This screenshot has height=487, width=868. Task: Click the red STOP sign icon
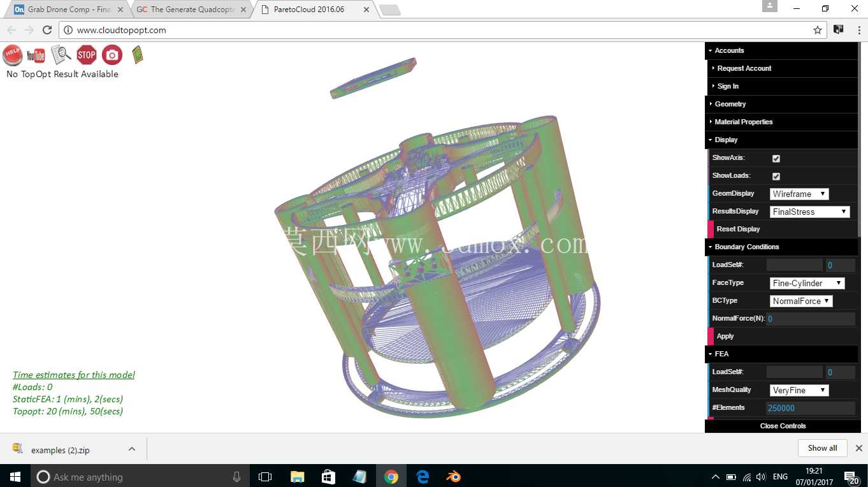click(x=87, y=55)
